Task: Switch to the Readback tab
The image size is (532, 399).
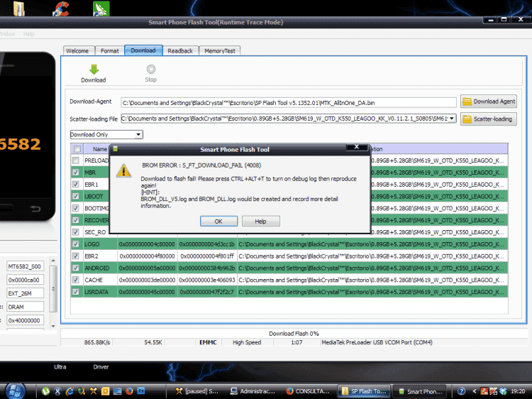Action: pos(180,51)
